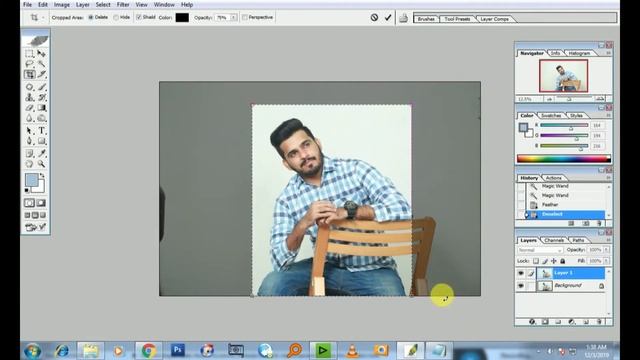
Task: Open the Select menu
Action: pos(103,5)
